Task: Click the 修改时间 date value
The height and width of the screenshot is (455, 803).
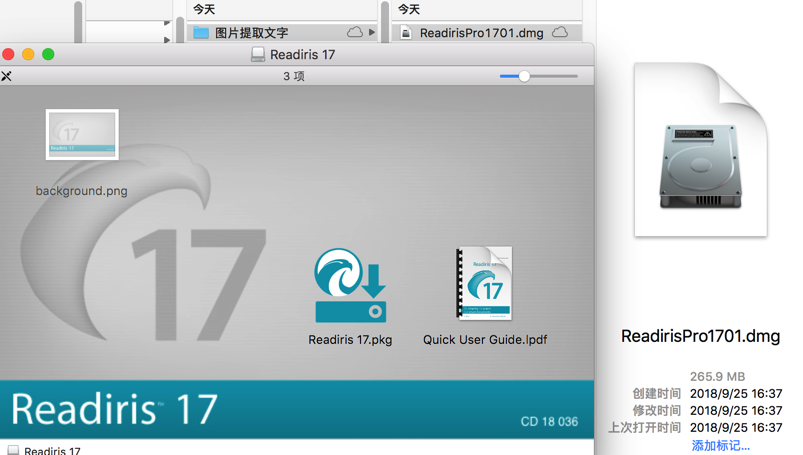Action: [x=736, y=410]
